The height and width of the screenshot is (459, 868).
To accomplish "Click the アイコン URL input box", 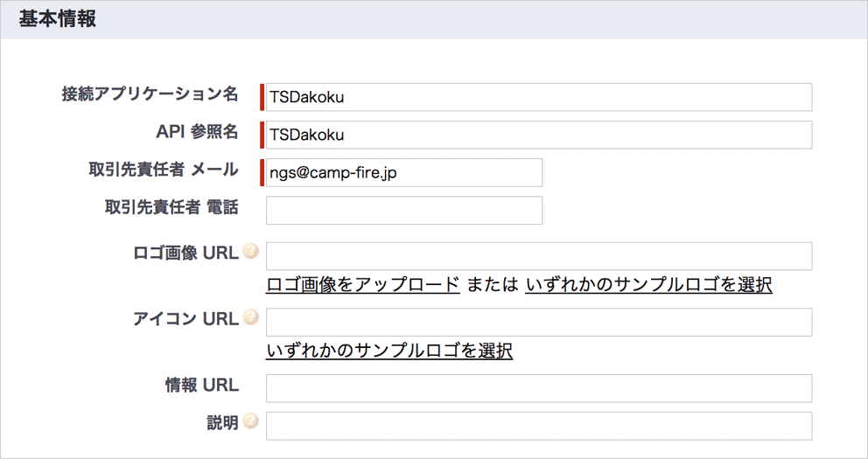I will click(x=538, y=322).
